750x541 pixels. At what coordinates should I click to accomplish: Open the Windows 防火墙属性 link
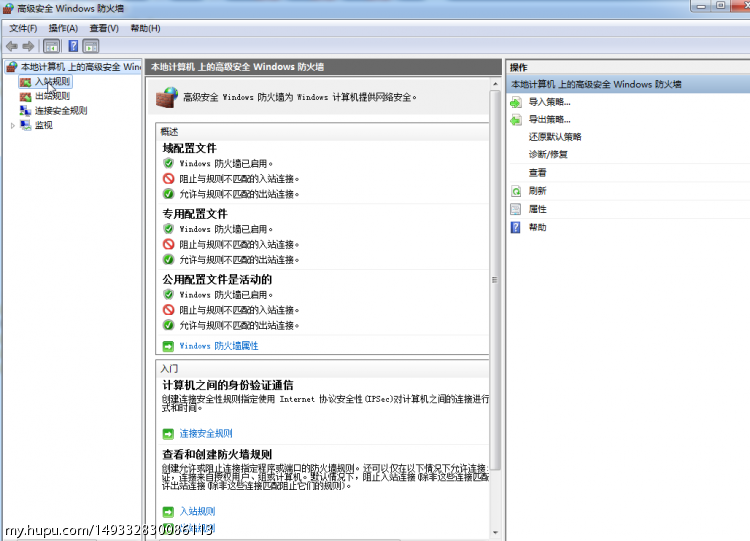coord(219,346)
